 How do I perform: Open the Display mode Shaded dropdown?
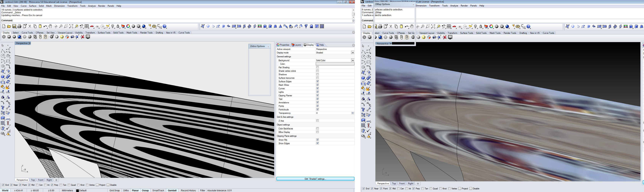click(x=352, y=53)
